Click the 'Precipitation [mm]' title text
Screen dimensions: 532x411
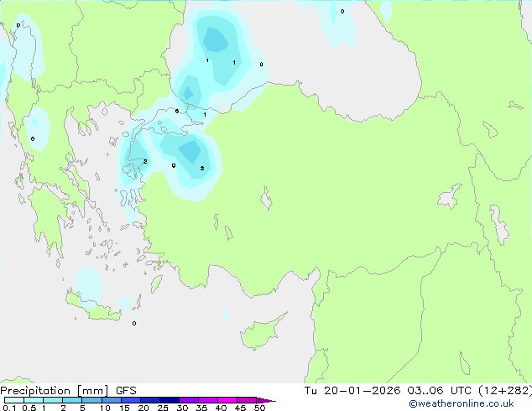(x=55, y=391)
